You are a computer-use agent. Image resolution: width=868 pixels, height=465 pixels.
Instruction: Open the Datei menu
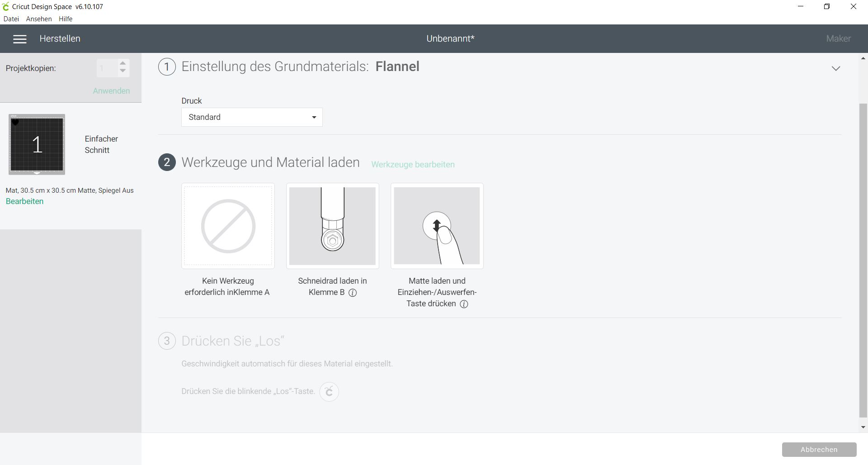click(11, 19)
